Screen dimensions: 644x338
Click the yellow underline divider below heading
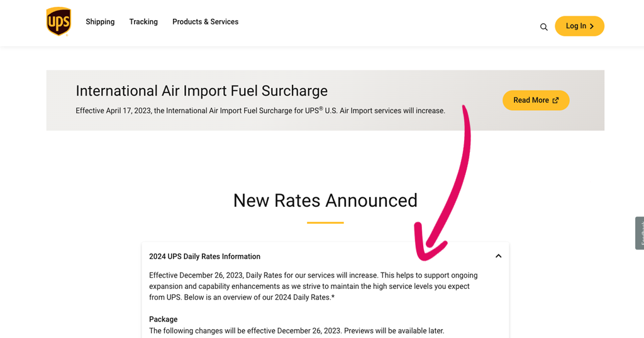(x=325, y=223)
